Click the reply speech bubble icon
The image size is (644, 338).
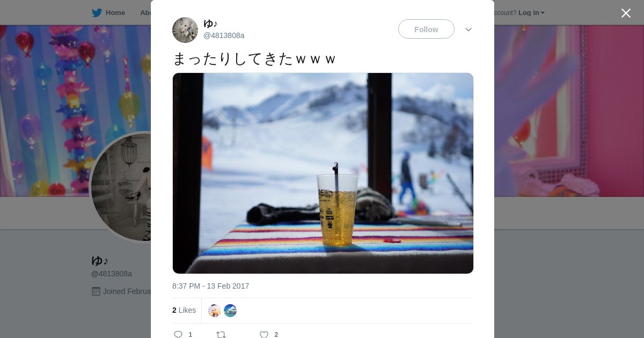(x=178, y=334)
